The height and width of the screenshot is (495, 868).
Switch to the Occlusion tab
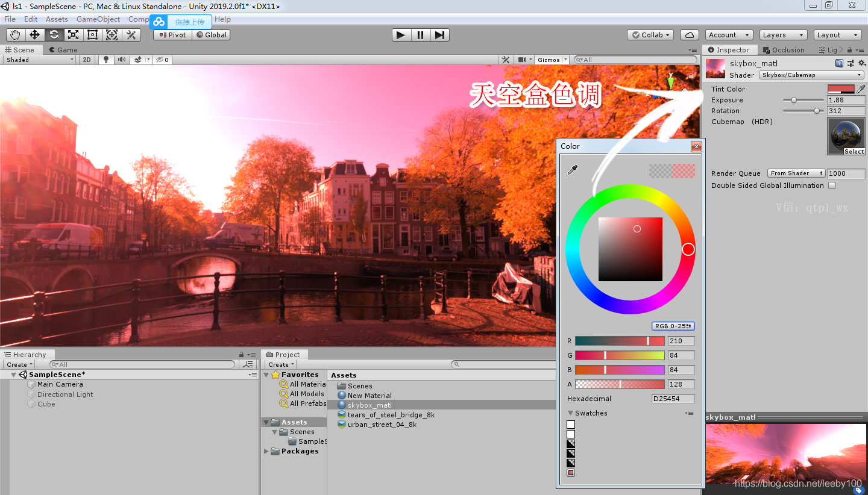[x=783, y=50]
